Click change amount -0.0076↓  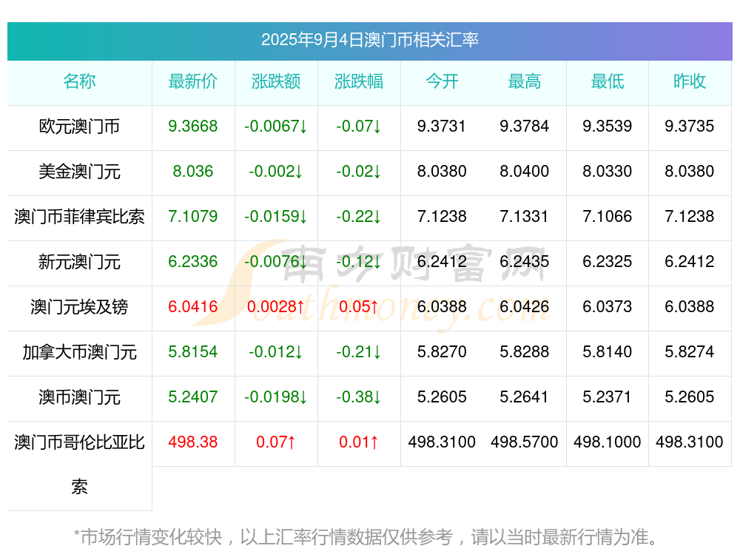pyautogui.click(x=276, y=261)
